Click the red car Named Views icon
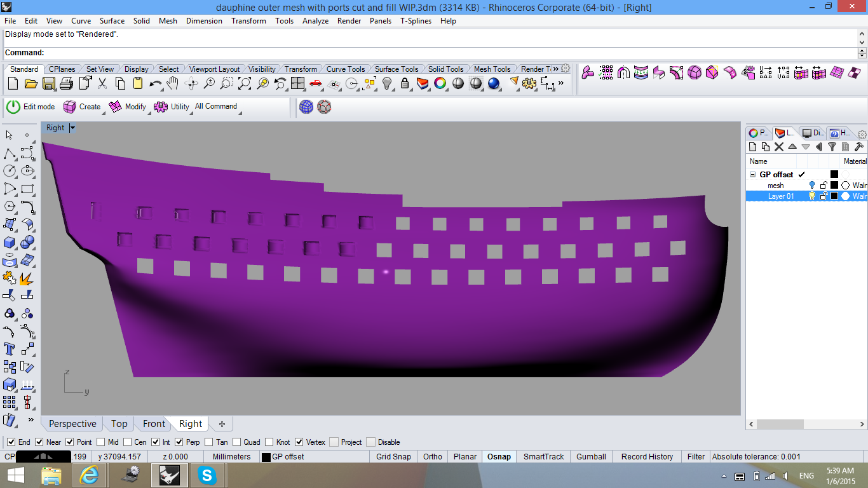This screenshot has height=488, width=868. 316,83
